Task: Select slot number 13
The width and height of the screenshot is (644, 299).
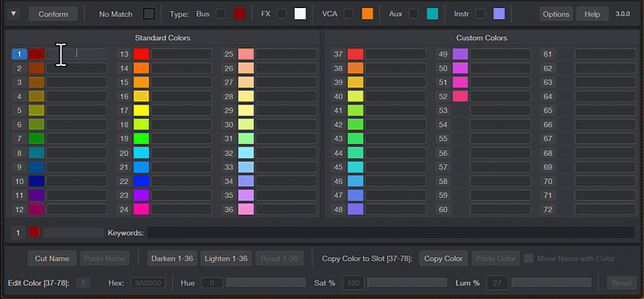Action: pyautogui.click(x=124, y=54)
